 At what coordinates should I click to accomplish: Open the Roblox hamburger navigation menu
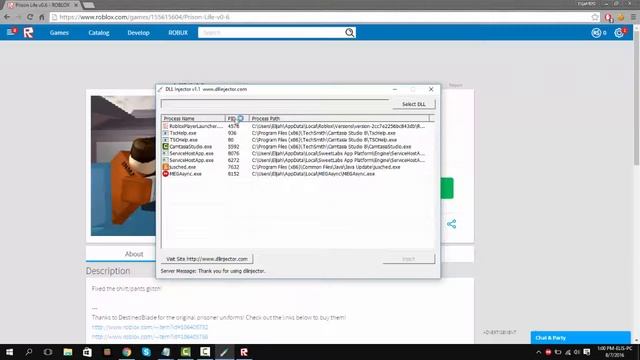point(10,32)
